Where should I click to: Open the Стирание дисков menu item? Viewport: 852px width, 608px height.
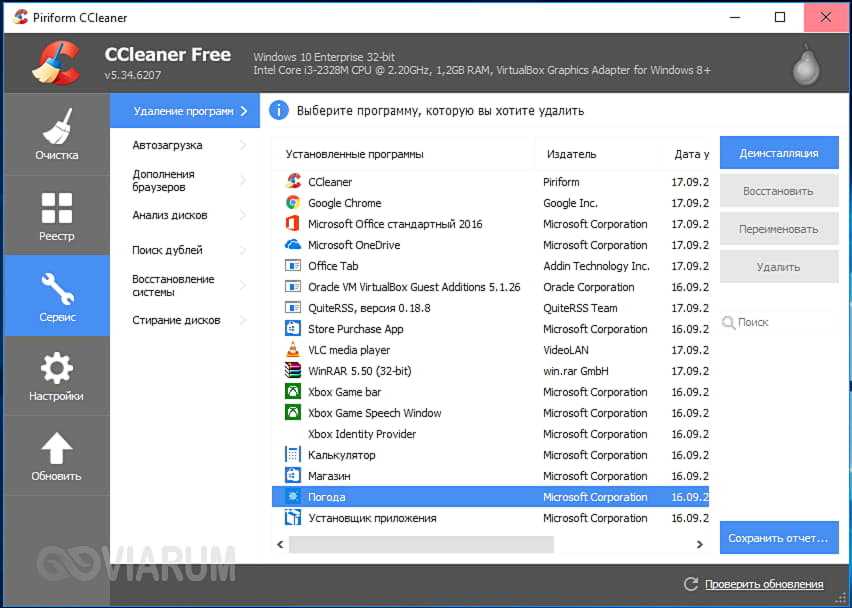[176, 320]
